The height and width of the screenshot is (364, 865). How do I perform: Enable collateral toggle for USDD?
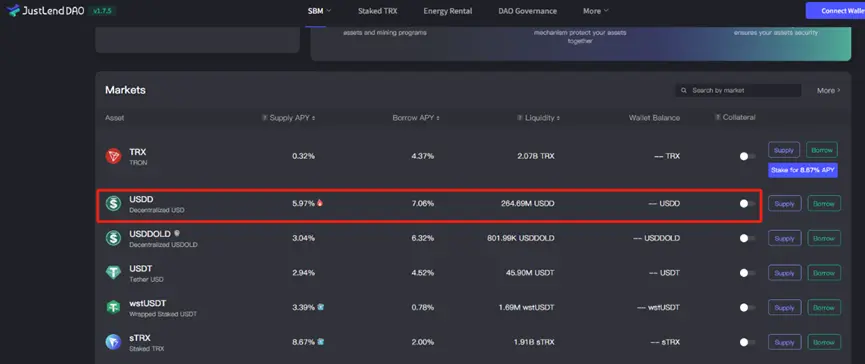tap(747, 204)
